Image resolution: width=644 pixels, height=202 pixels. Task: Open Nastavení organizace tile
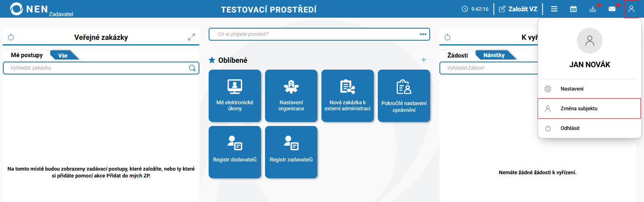[x=291, y=96]
